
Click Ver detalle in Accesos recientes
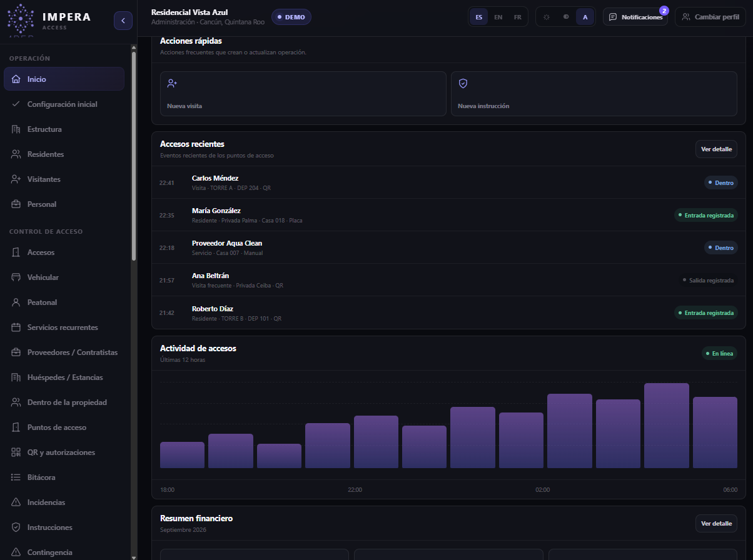(716, 149)
